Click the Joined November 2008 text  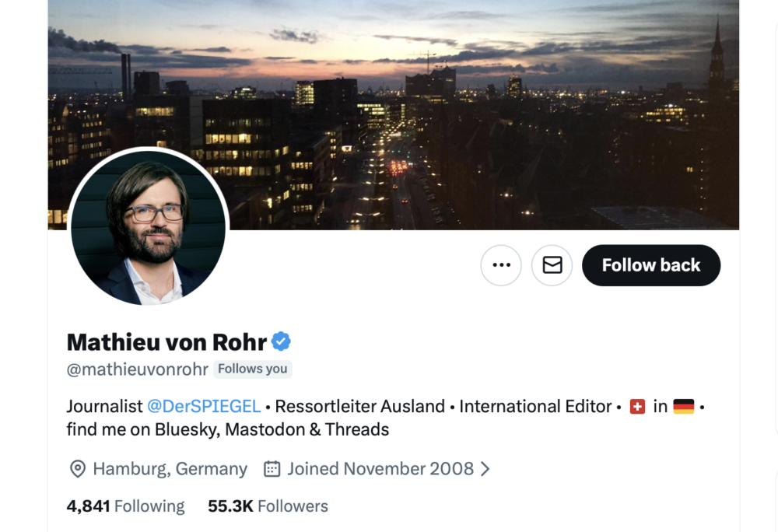[380, 469]
